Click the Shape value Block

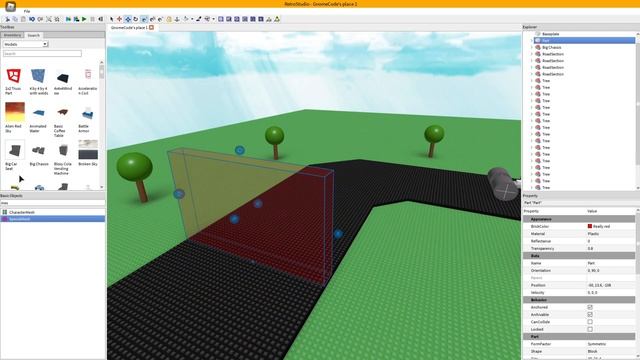(x=592, y=351)
